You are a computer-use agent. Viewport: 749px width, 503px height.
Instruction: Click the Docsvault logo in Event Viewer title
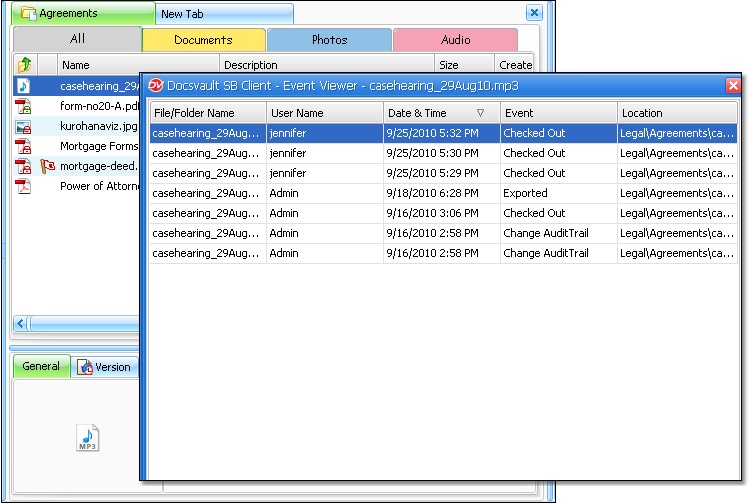pyautogui.click(x=156, y=86)
